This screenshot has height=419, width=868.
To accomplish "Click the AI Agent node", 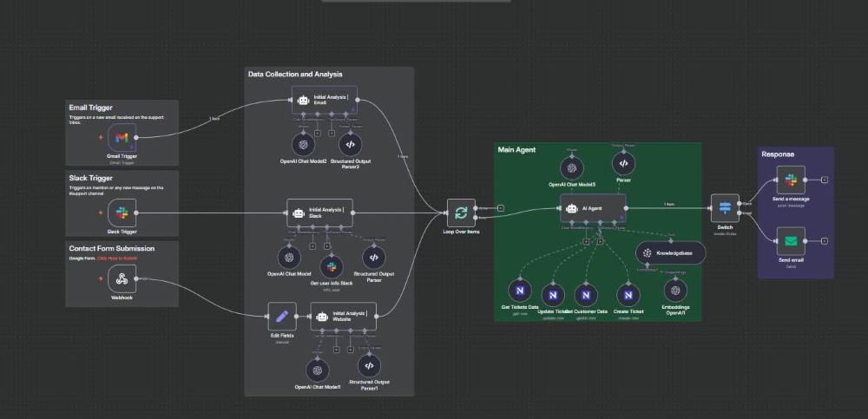I will point(593,208).
